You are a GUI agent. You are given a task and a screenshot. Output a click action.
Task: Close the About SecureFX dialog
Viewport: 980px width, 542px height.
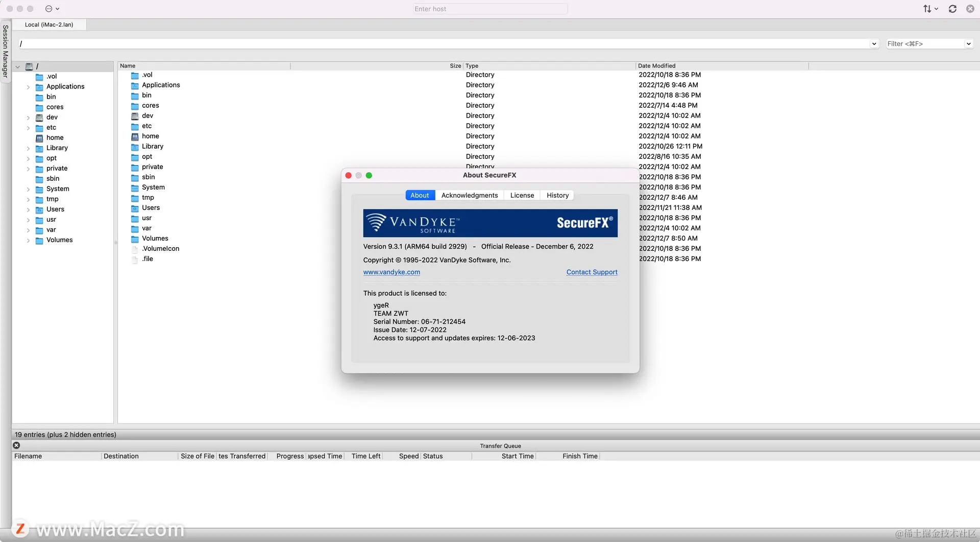point(349,175)
